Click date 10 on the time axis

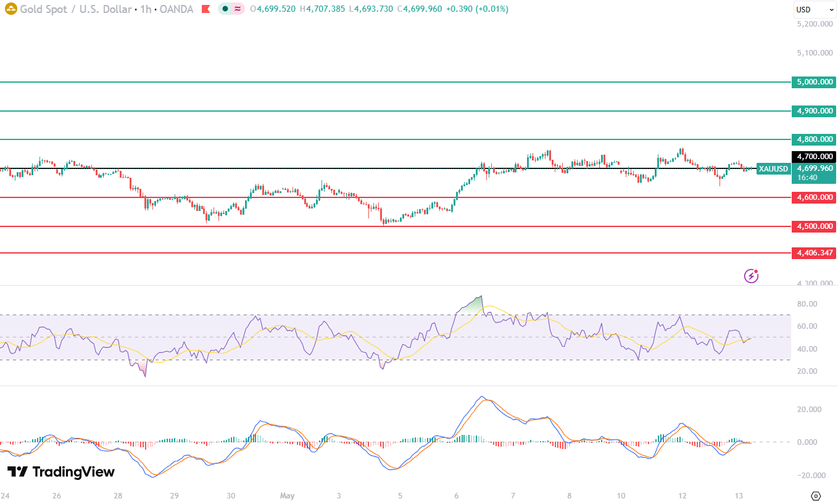pos(621,495)
